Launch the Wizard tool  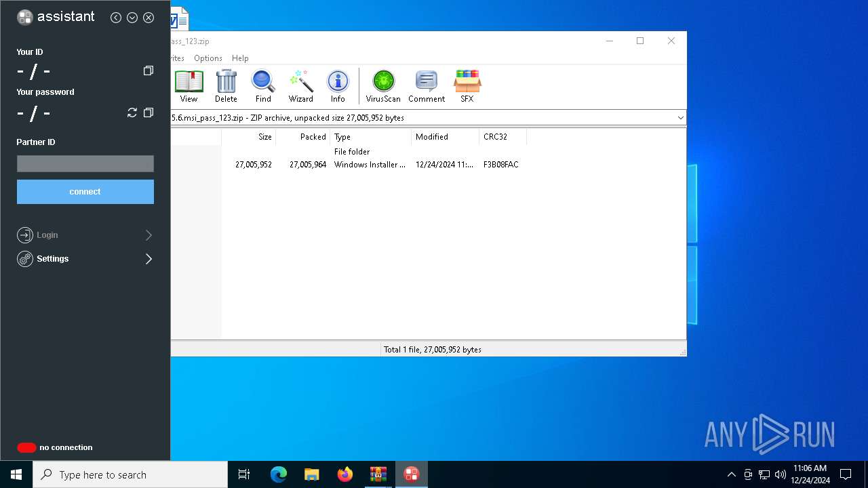click(300, 86)
